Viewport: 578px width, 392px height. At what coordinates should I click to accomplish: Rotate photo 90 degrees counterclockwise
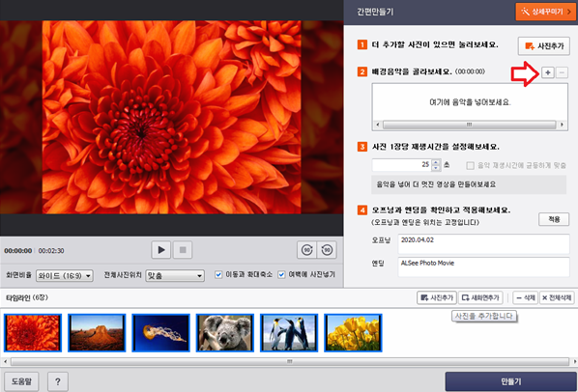pyautogui.click(x=327, y=250)
